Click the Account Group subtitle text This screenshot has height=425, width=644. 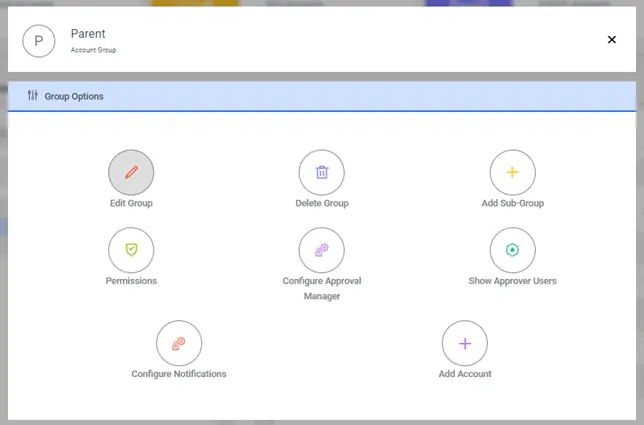[x=93, y=50]
